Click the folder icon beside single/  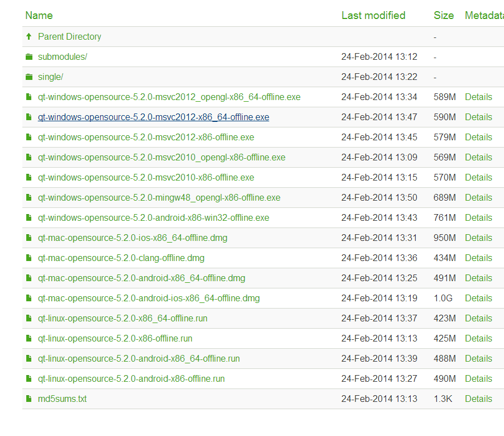click(29, 77)
